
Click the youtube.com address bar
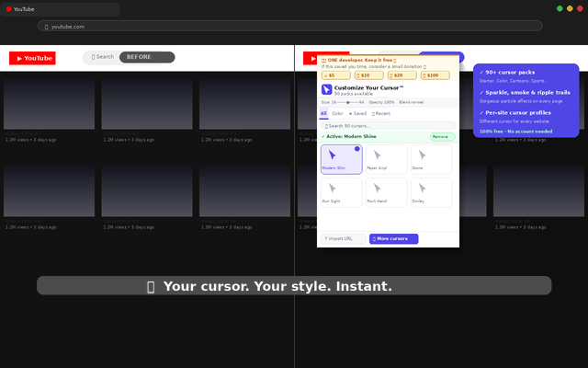[x=290, y=26]
